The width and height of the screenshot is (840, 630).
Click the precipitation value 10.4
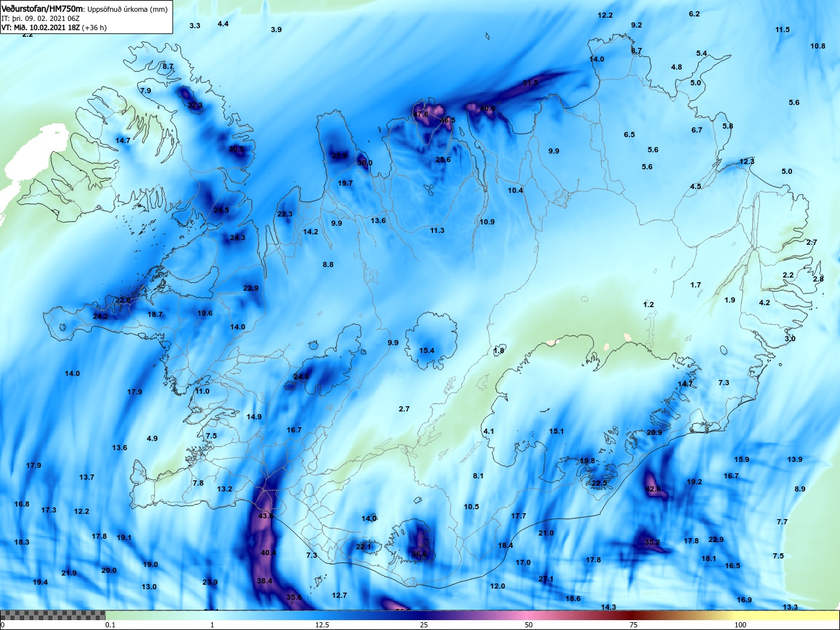click(x=515, y=190)
